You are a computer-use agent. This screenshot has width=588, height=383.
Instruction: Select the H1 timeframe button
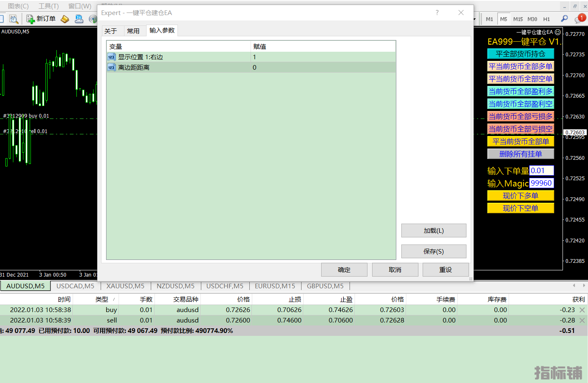546,19
